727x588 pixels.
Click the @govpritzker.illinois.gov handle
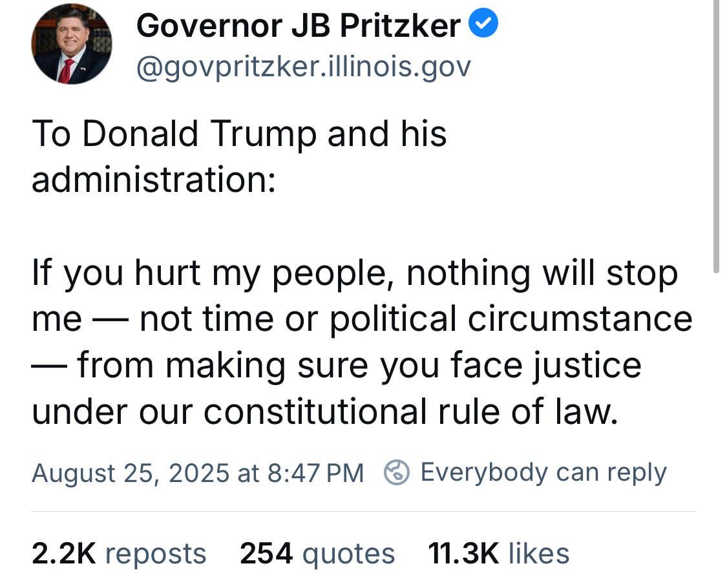coord(304,67)
